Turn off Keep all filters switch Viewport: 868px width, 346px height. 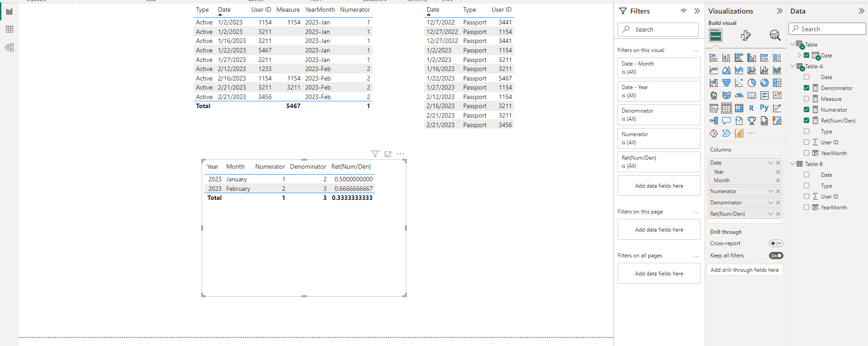776,256
